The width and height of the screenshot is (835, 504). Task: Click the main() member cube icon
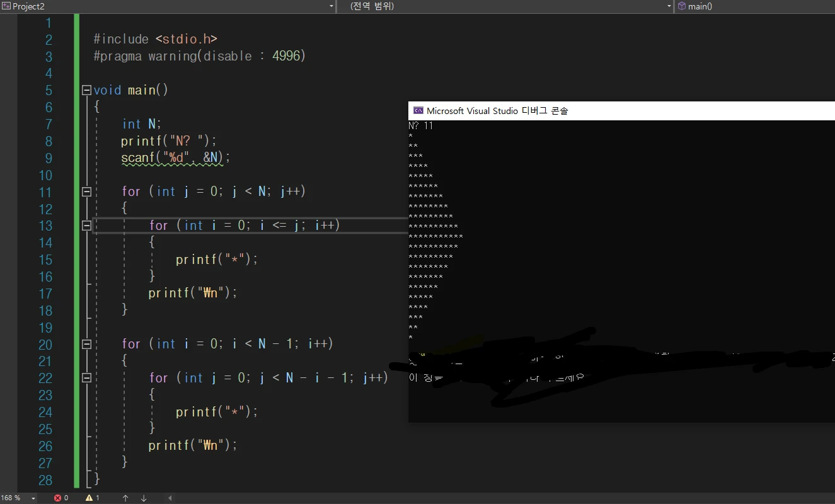[x=681, y=6]
